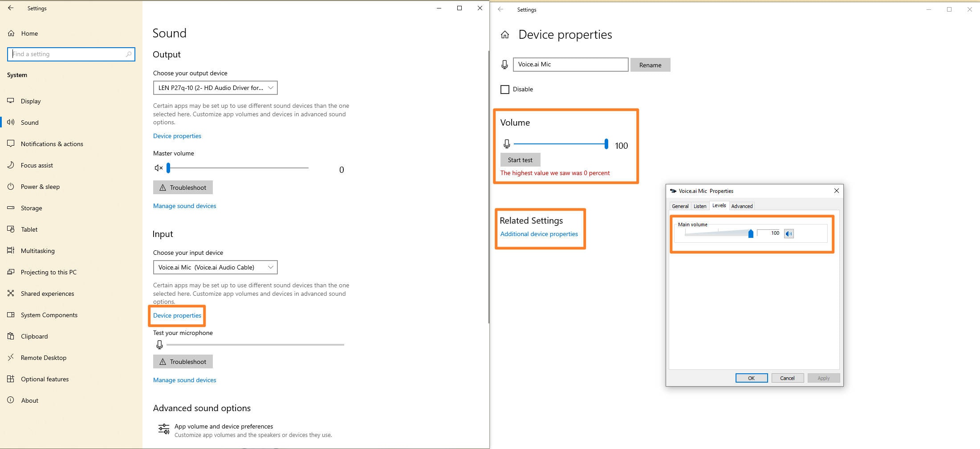The height and width of the screenshot is (449, 980).
Task: Click the System Components icon
Action: [11, 315]
